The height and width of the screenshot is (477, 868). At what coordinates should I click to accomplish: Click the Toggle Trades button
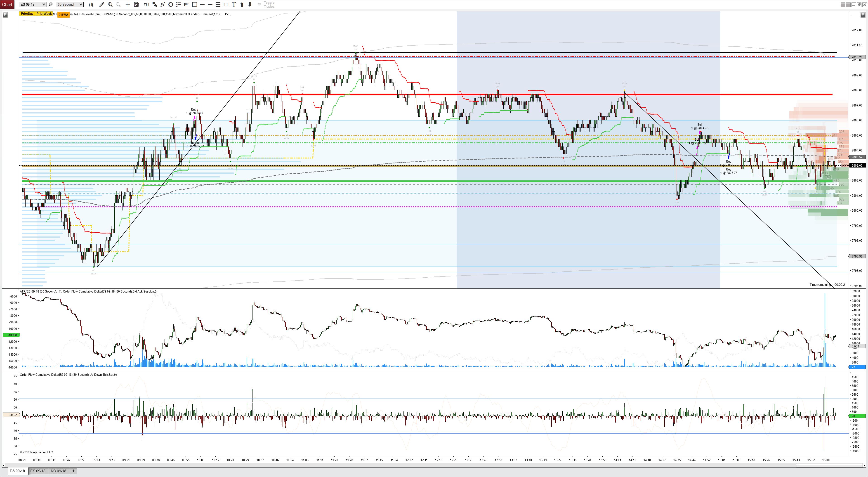tap(269, 4)
